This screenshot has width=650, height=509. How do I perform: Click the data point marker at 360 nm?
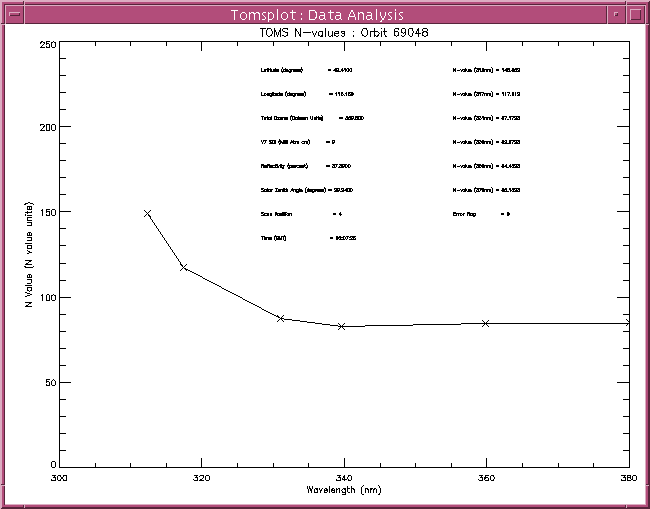coord(485,323)
